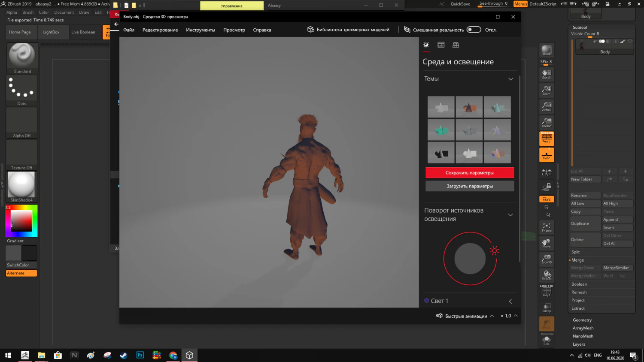This screenshot has height=362, width=644.
Task: Activate Solo mode icon
Action: (x=546, y=340)
